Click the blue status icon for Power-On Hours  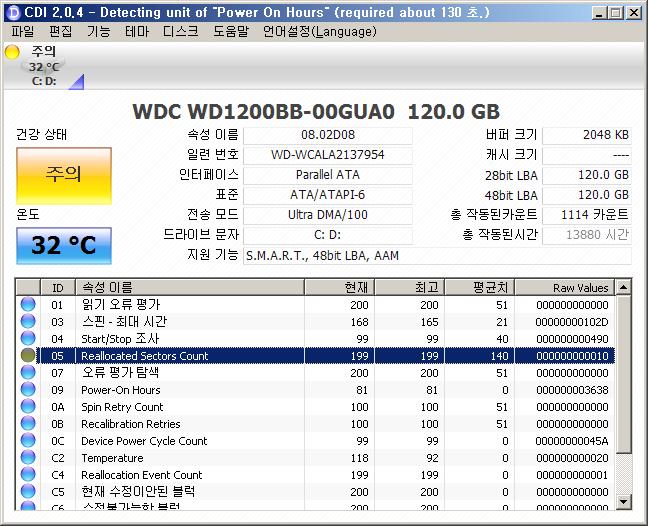[x=28, y=389]
